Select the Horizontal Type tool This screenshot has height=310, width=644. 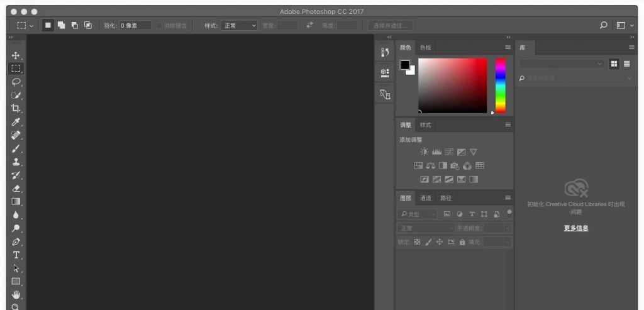[16, 255]
